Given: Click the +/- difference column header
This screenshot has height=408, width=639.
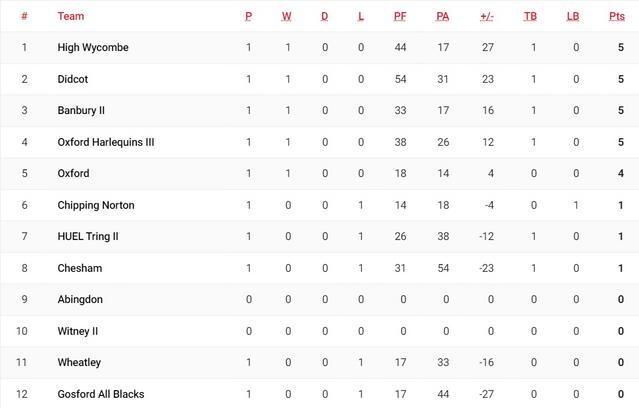Looking at the screenshot, I should pyautogui.click(x=487, y=16).
